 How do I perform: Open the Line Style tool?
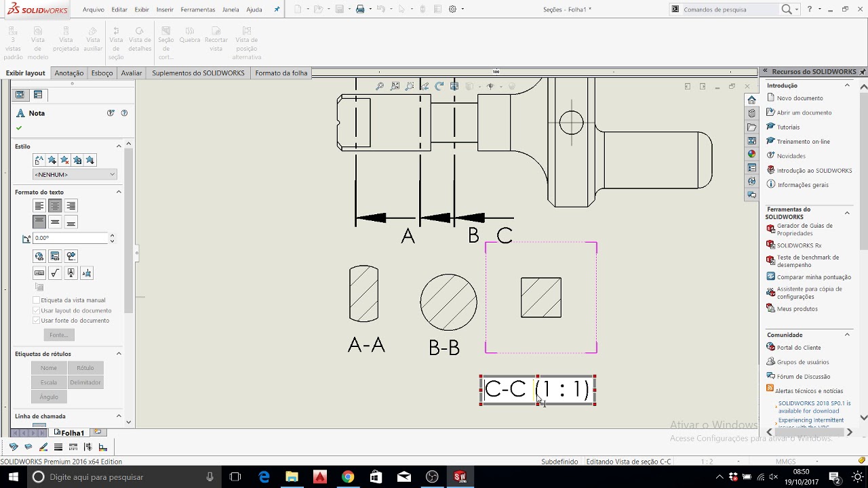pyautogui.click(x=73, y=447)
